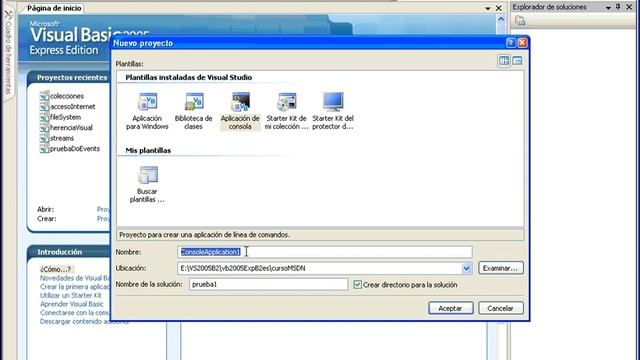
Task: Open the Novedades de Visual Basic link
Action: [75, 278]
